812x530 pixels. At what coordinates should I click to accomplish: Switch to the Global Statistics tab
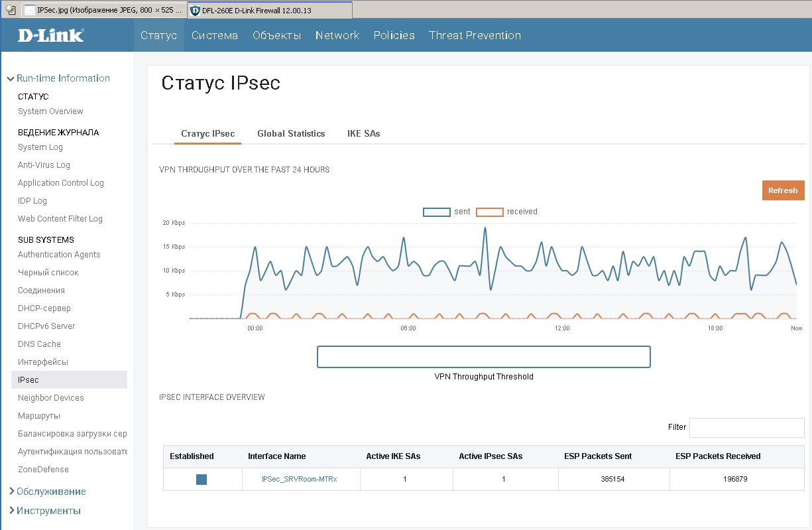tap(291, 133)
